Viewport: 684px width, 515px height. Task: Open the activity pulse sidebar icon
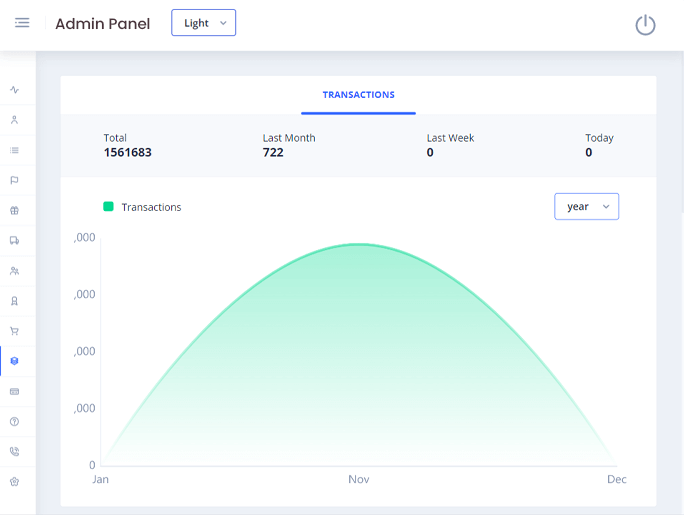[14, 90]
